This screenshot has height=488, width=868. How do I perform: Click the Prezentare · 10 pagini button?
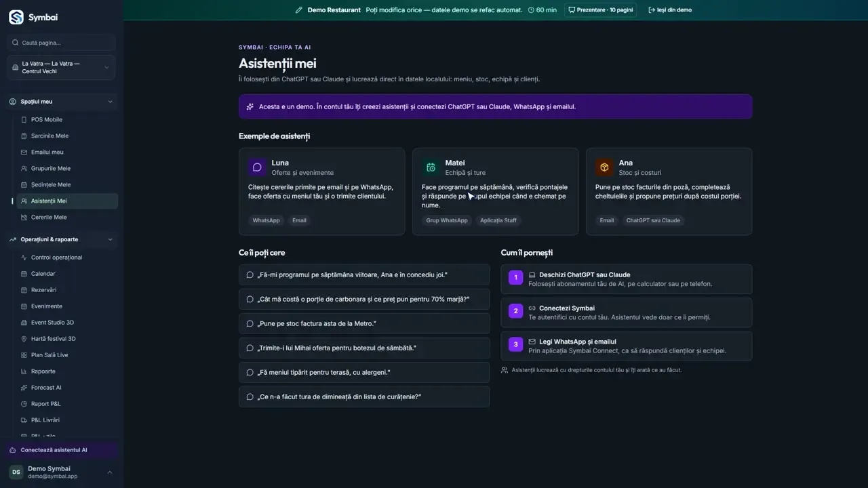point(600,10)
